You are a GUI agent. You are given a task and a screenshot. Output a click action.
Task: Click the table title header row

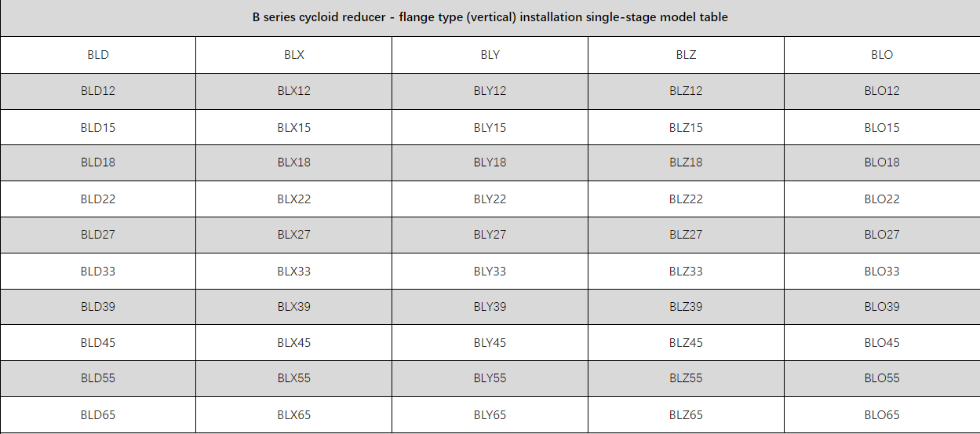pos(490,17)
